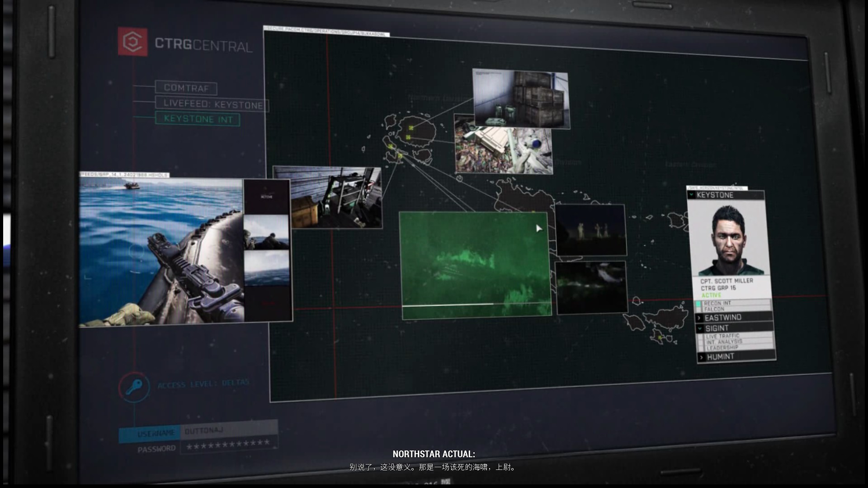Check the LIVE TRAFFIC option
This screenshot has height=488, width=868.
(701, 337)
